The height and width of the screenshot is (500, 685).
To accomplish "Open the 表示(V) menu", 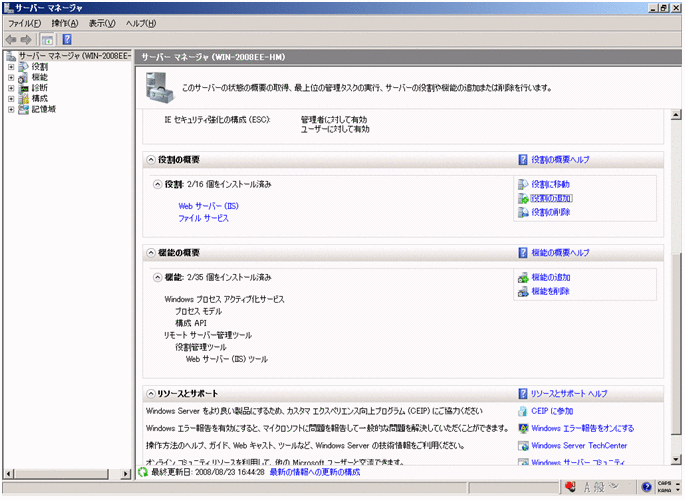I will coord(102,24).
